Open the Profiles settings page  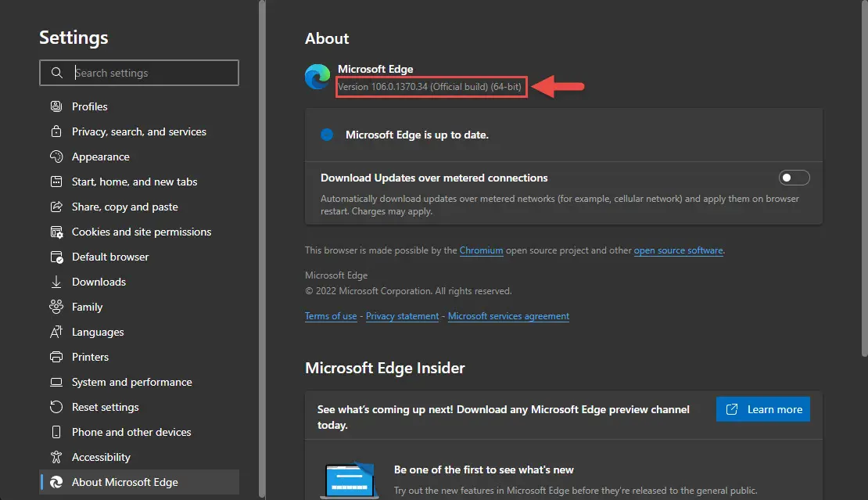click(139, 106)
